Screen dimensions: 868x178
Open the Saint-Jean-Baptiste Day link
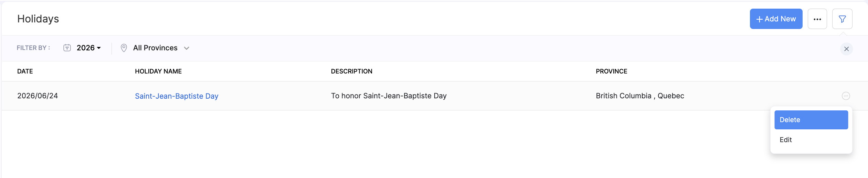[x=177, y=96]
